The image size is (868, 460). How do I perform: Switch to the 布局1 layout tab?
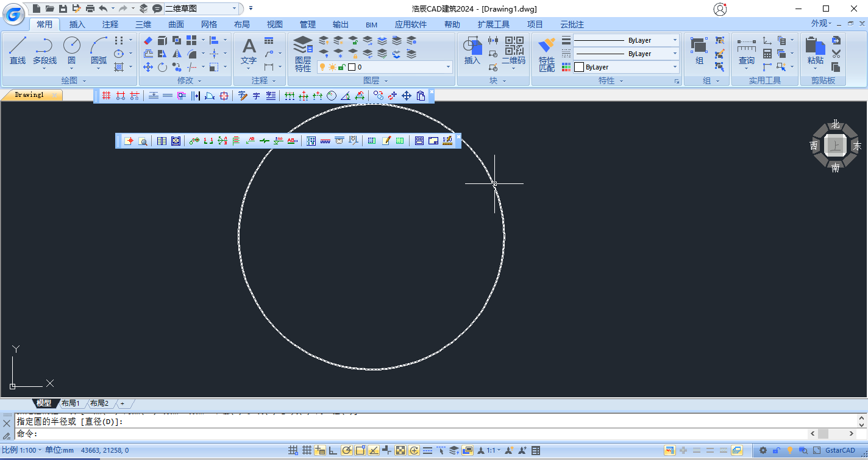click(70, 403)
